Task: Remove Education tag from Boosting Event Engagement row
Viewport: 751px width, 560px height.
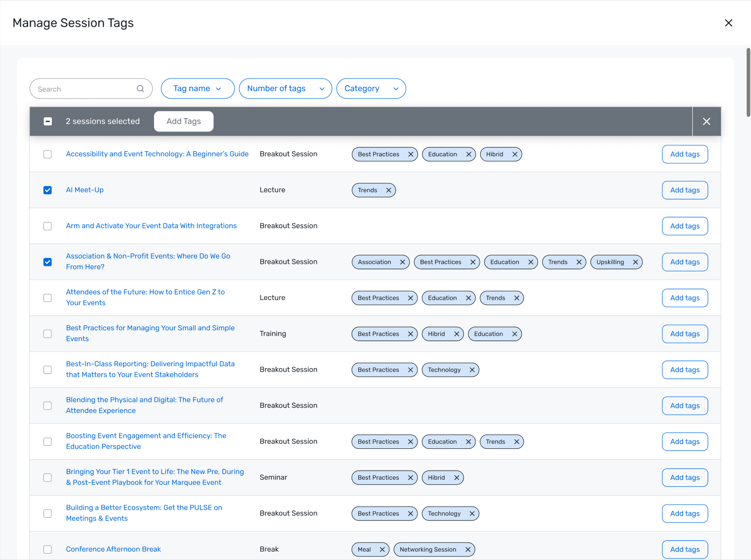Action: point(468,442)
